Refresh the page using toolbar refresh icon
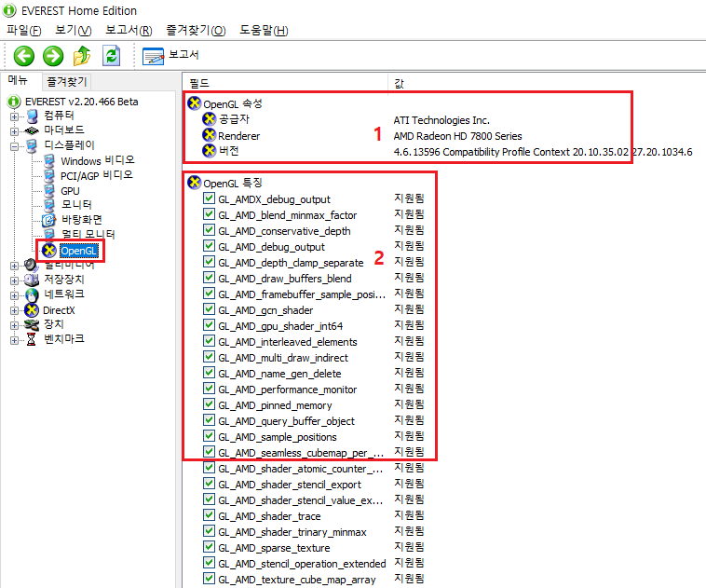Viewport: 706px width, 588px height. coord(111,56)
